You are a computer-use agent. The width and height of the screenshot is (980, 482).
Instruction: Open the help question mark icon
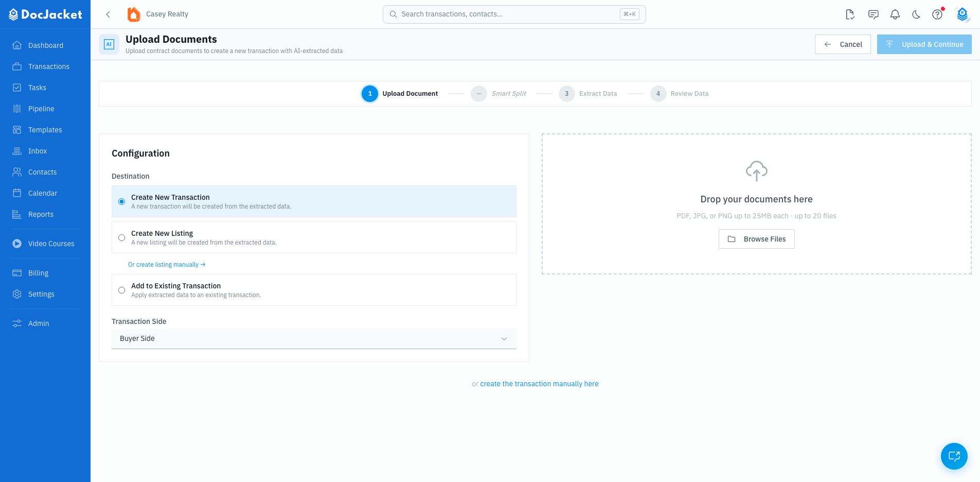click(937, 14)
